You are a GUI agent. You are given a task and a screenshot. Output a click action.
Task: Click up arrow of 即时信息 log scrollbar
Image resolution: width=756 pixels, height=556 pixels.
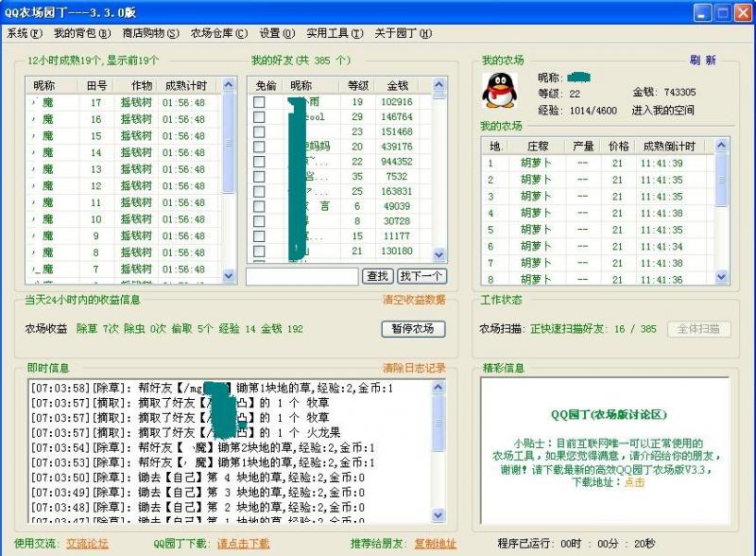[x=438, y=387]
